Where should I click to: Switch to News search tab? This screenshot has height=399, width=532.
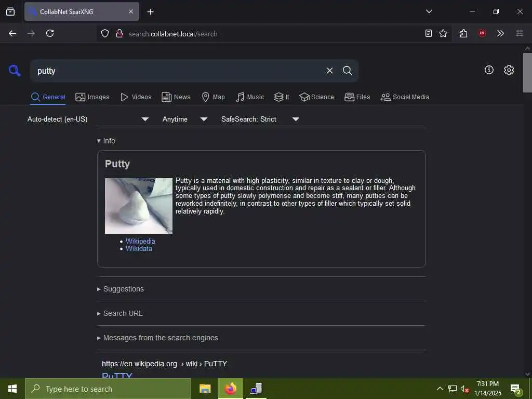coord(176,97)
